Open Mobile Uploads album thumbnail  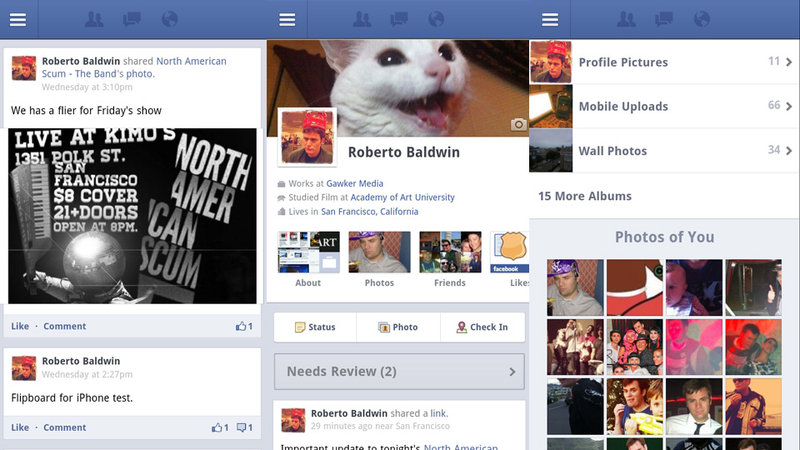tap(551, 106)
